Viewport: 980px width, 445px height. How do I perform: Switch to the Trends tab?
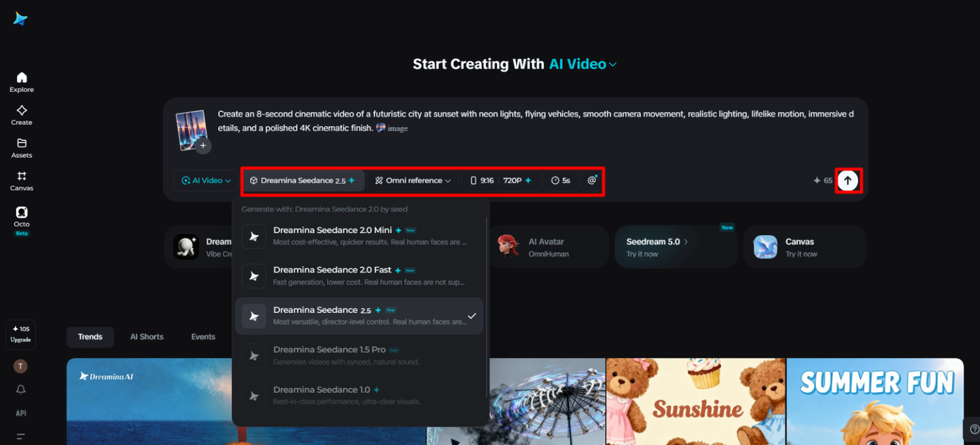pyautogui.click(x=90, y=337)
